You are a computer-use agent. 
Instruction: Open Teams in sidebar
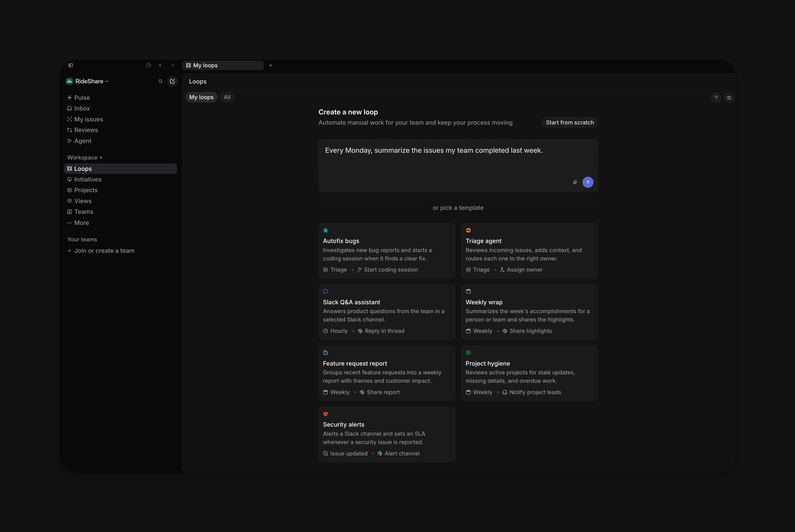coord(120,212)
